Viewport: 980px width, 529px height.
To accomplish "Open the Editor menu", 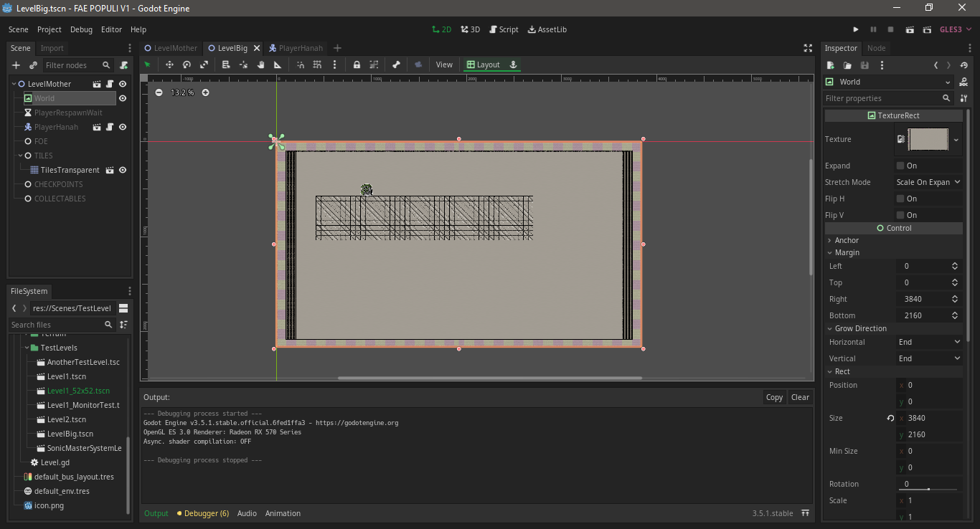I will [111, 29].
